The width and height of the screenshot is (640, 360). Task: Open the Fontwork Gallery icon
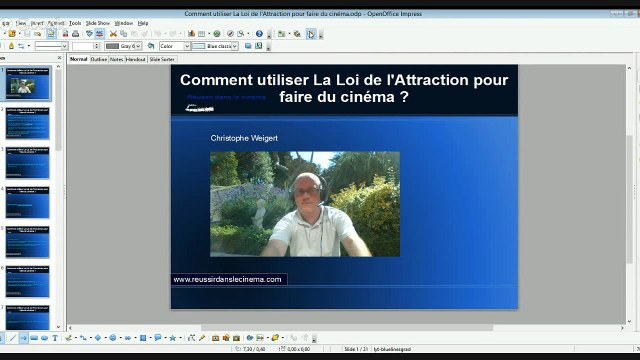click(x=216, y=338)
